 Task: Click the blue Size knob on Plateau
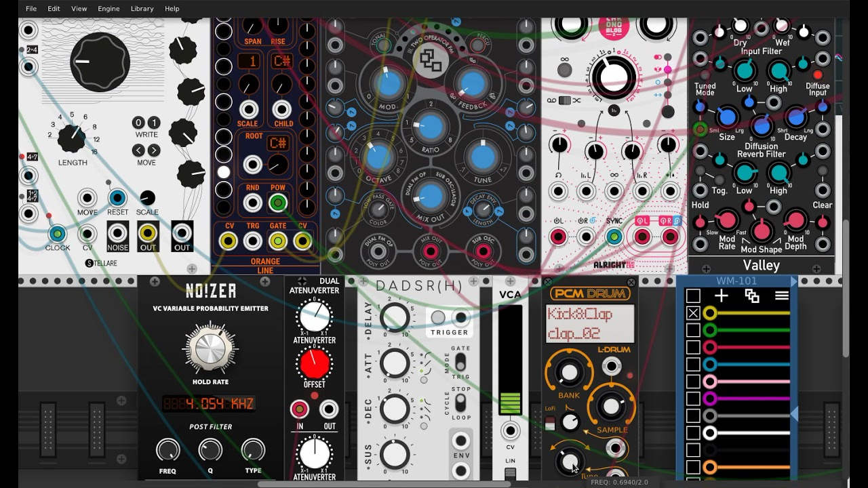point(726,118)
